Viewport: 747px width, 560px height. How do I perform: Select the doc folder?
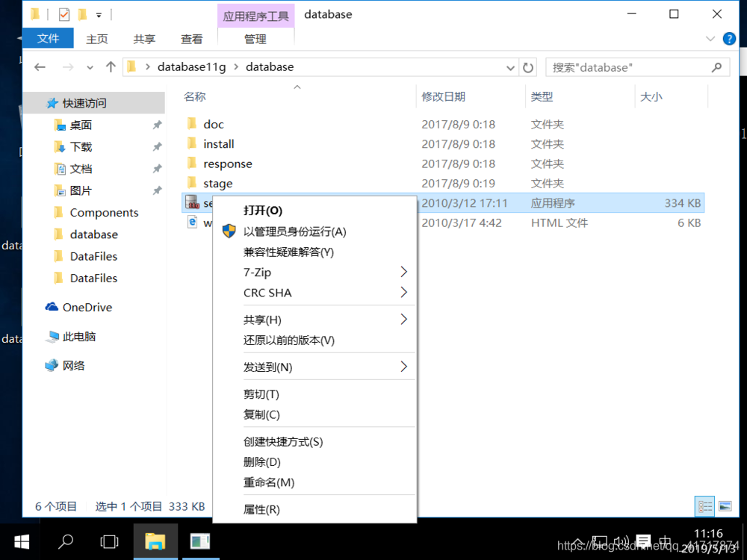pyautogui.click(x=214, y=124)
